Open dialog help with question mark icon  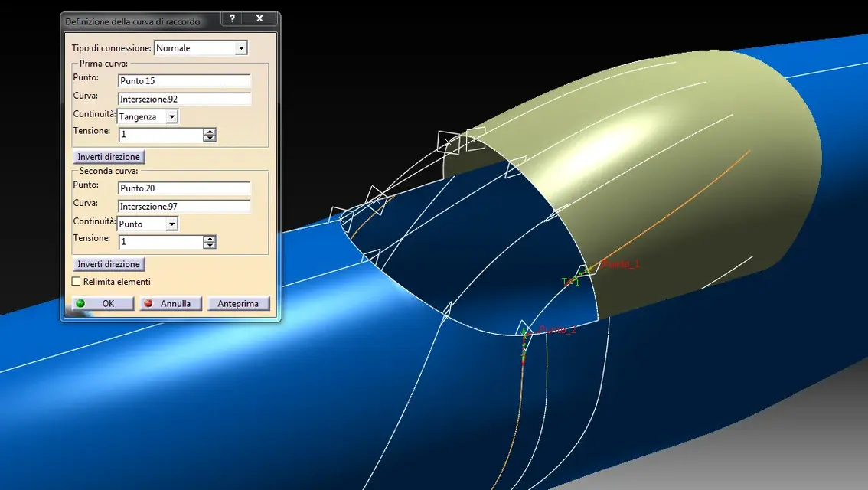(x=233, y=18)
